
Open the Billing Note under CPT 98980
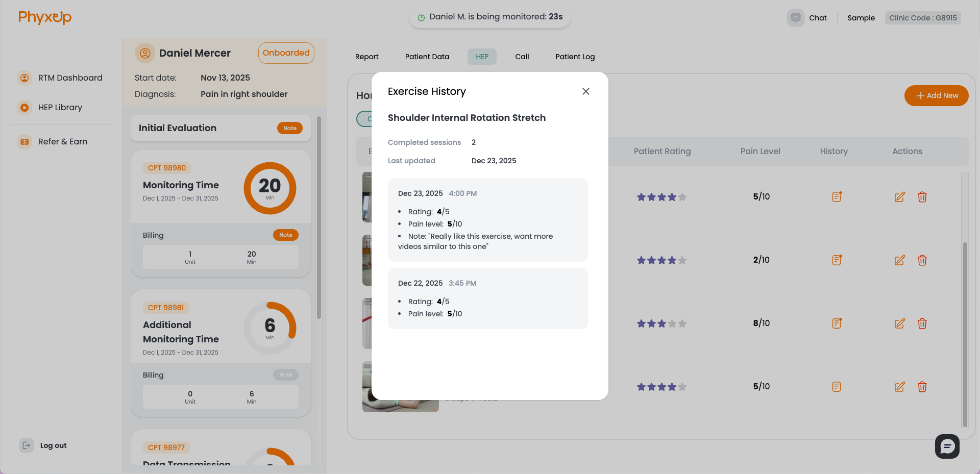click(x=286, y=235)
